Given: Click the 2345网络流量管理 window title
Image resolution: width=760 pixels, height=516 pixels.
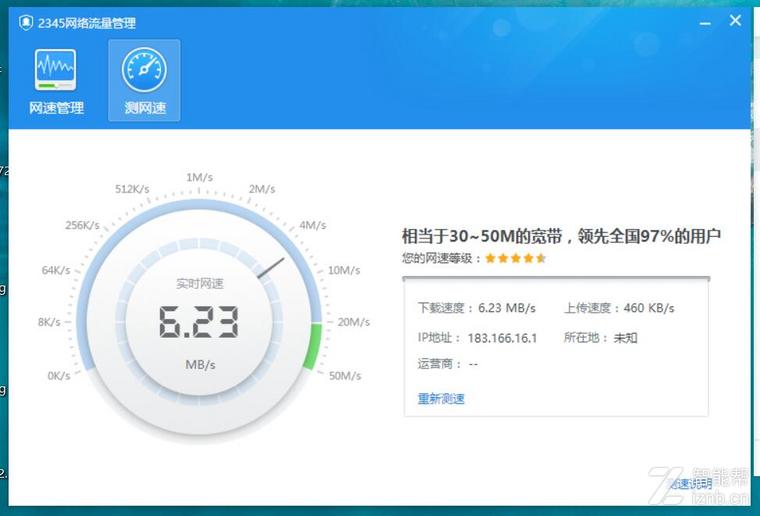Looking at the screenshot, I should pyautogui.click(x=87, y=23).
